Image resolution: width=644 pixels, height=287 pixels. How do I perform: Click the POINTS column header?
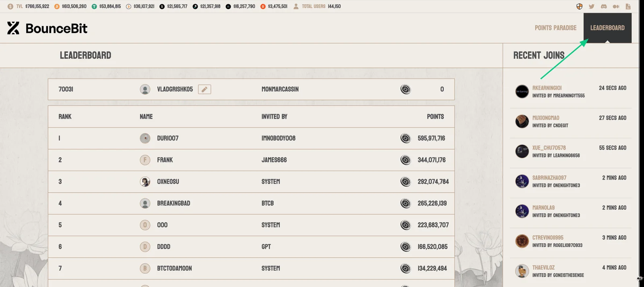tap(436, 117)
